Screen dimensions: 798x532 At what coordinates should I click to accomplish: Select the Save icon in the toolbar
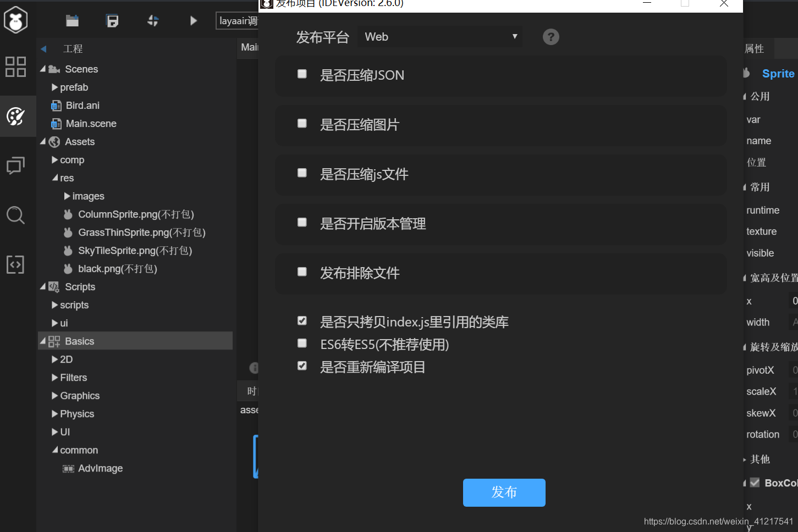pos(112,20)
